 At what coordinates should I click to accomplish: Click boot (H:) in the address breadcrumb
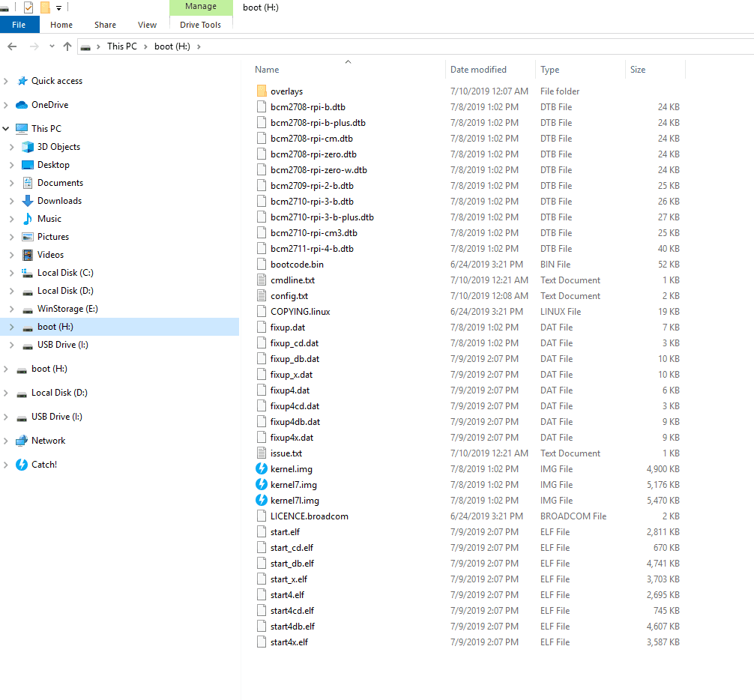172,46
